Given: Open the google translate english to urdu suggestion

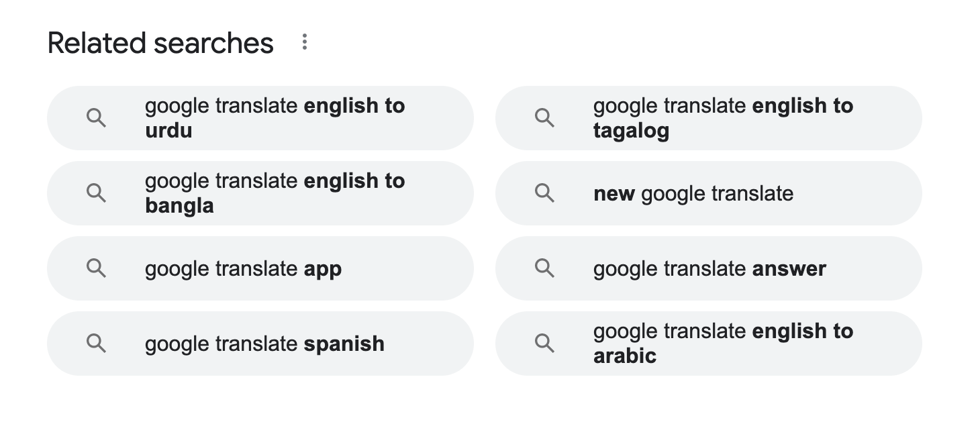Looking at the screenshot, I should click(260, 118).
